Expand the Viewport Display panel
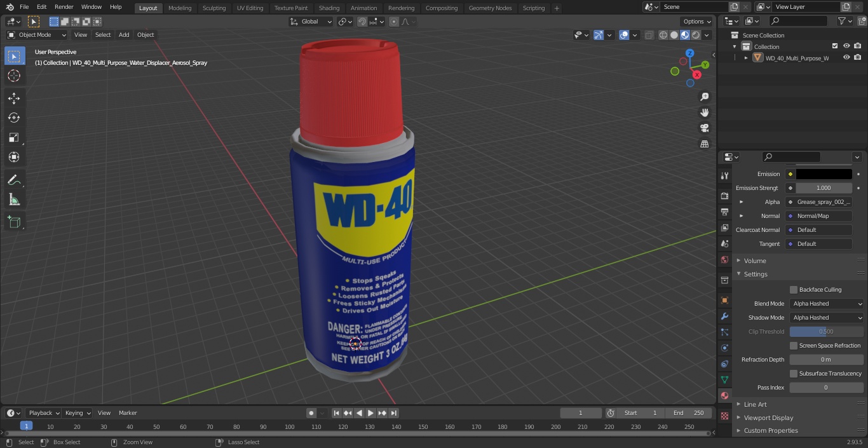 coord(768,418)
